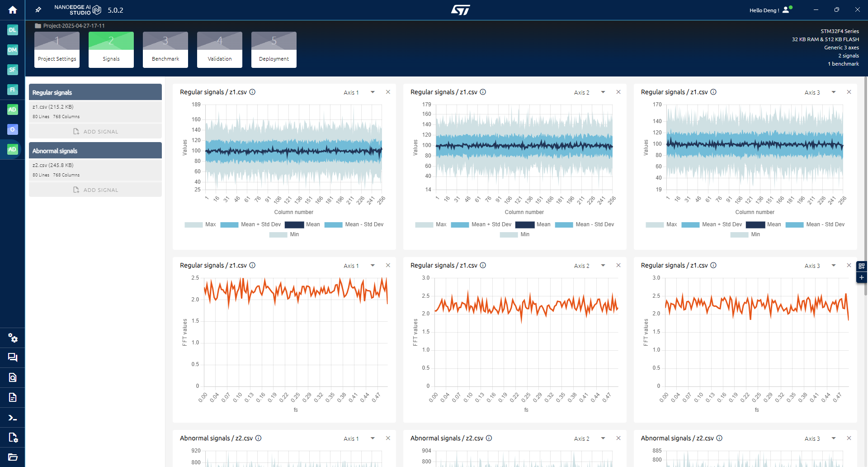Toggle Min series in Axis 1 legend

tap(284, 234)
